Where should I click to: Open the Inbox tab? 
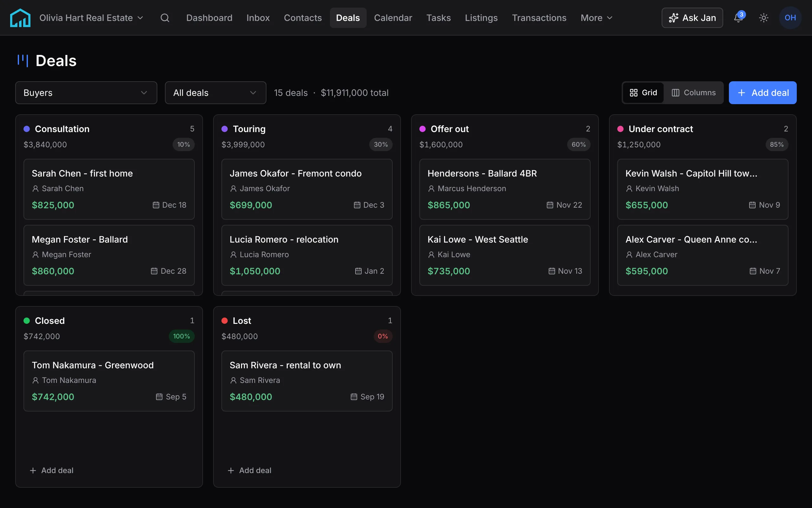pyautogui.click(x=258, y=18)
